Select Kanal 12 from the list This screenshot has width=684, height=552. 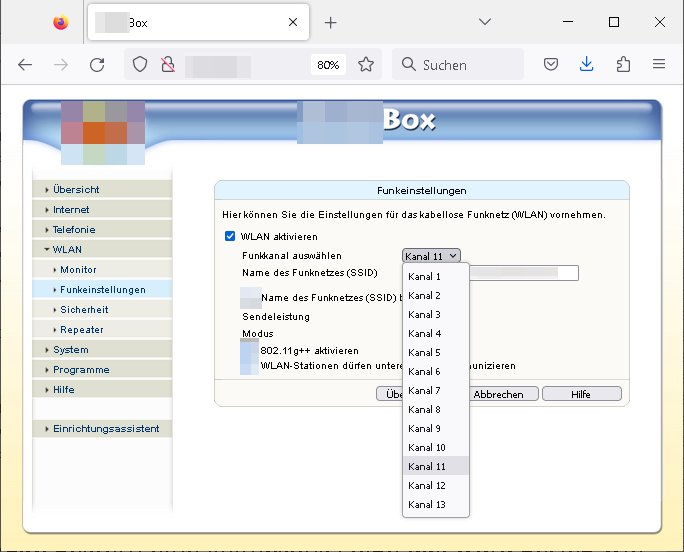(x=436, y=486)
